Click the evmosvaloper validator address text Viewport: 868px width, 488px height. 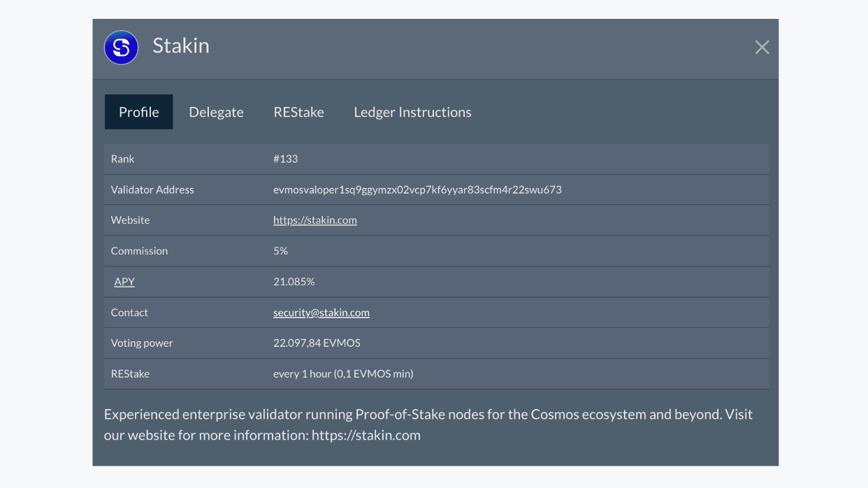pyautogui.click(x=417, y=189)
